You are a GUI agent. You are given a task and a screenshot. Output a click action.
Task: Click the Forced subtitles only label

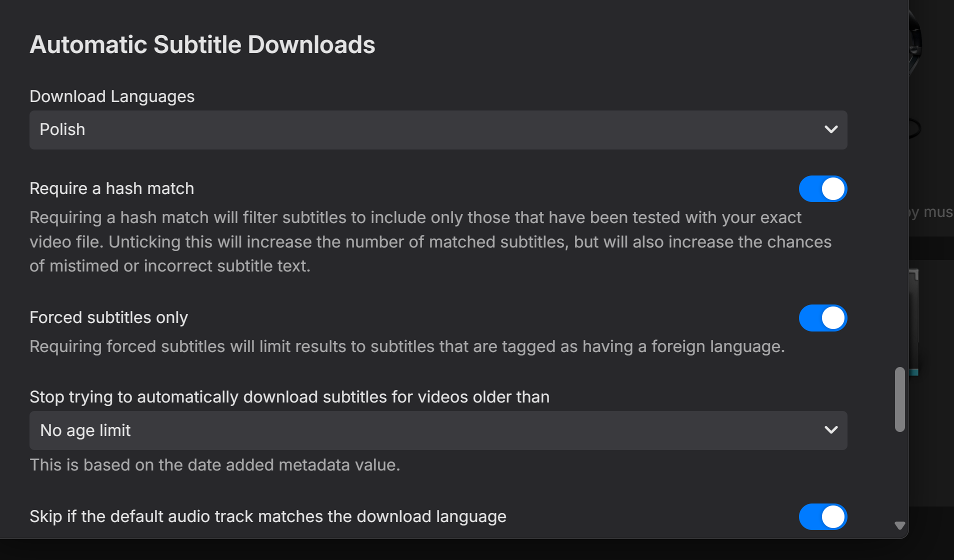coord(108,318)
